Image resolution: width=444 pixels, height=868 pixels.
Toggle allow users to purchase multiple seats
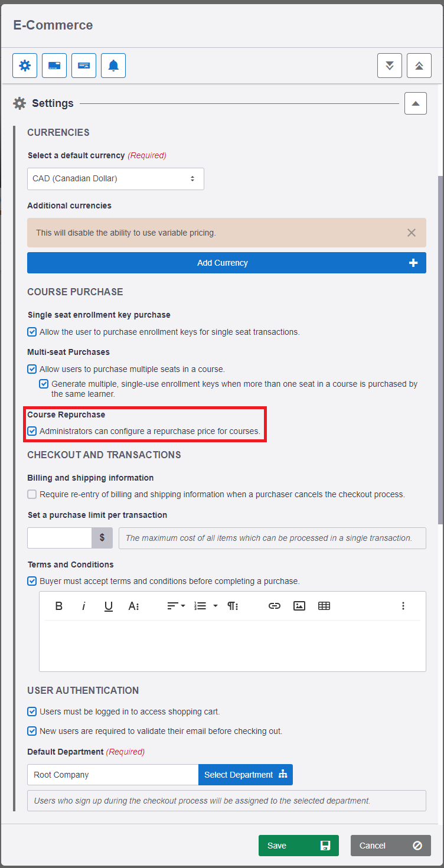(32, 369)
